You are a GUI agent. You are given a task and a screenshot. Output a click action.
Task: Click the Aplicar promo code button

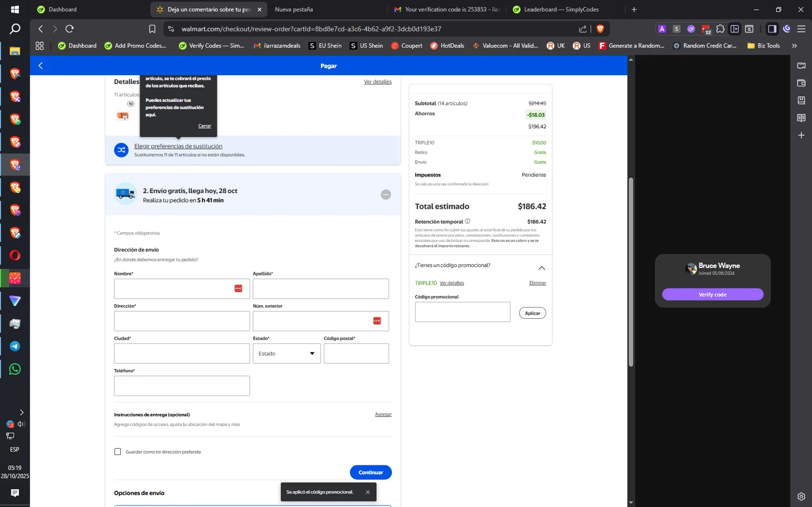coord(533,313)
